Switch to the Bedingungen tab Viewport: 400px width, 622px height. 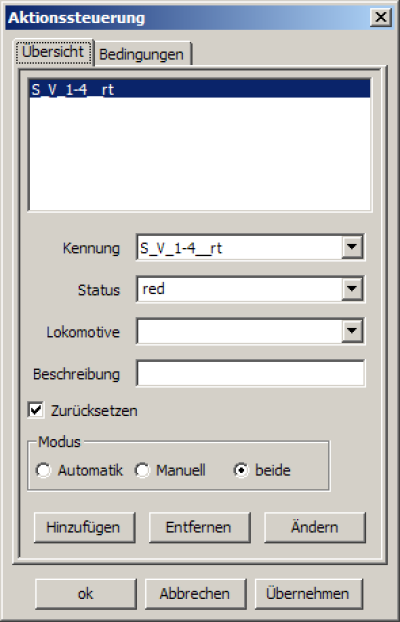click(142, 54)
